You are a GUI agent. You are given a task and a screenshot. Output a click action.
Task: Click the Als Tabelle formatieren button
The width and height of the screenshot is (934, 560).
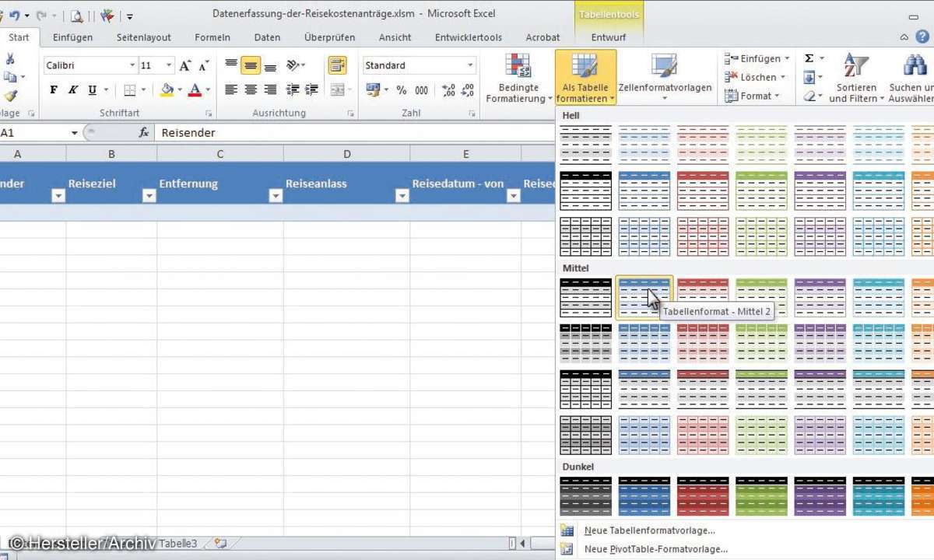click(585, 79)
